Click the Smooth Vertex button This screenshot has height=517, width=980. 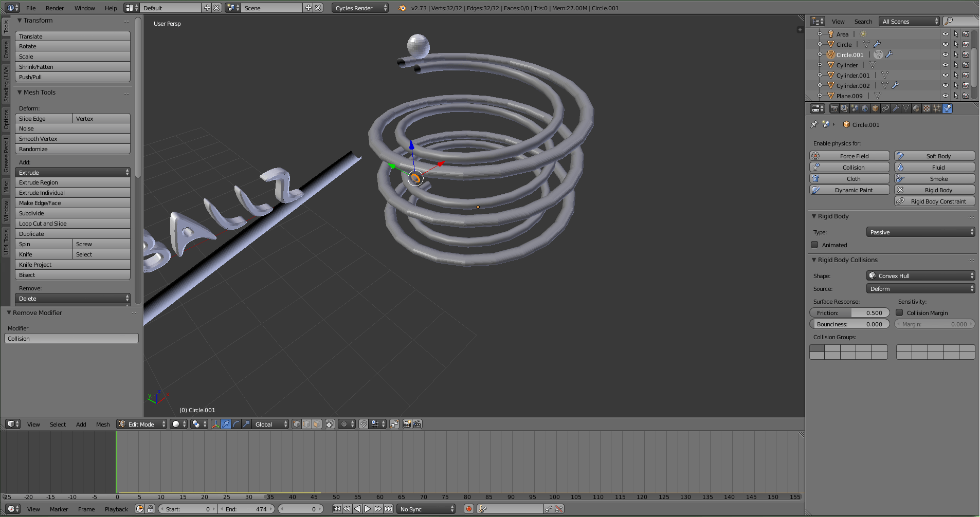tap(72, 138)
